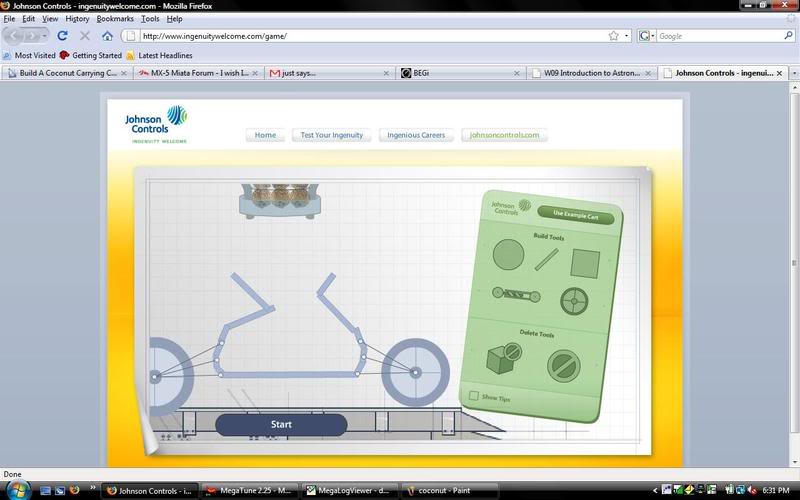This screenshot has width=800, height=500.
Task: Click the 6:31 PM clock
Action: pyautogui.click(x=776, y=490)
